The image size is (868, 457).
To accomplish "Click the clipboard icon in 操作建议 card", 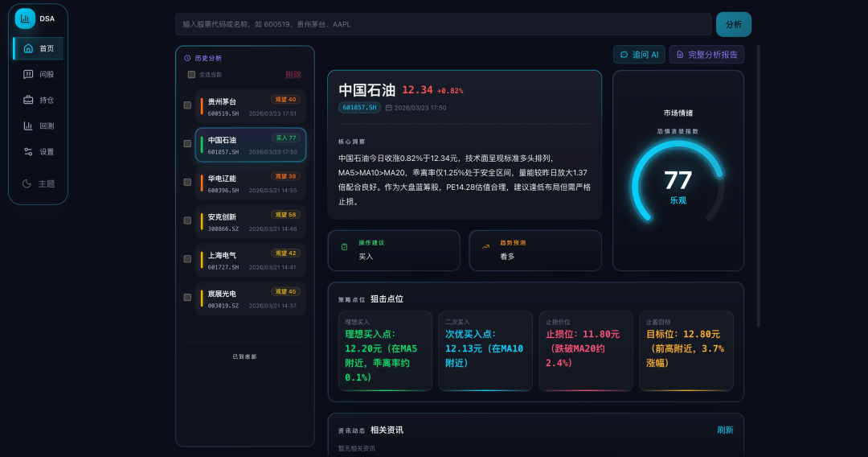I will pyautogui.click(x=344, y=247).
